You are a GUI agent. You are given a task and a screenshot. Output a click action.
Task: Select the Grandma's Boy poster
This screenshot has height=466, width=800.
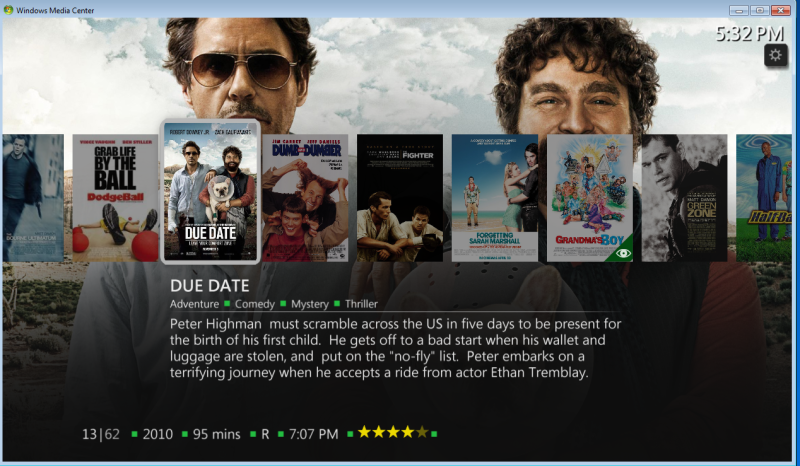[x=590, y=198]
